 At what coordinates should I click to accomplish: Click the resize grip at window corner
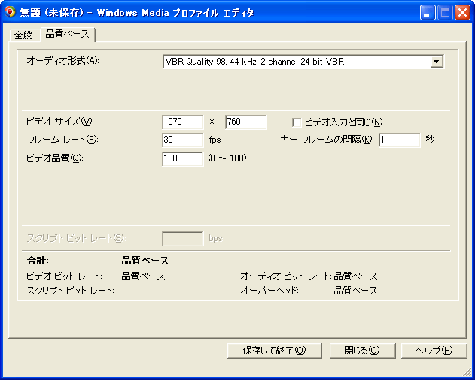tap(466, 372)
